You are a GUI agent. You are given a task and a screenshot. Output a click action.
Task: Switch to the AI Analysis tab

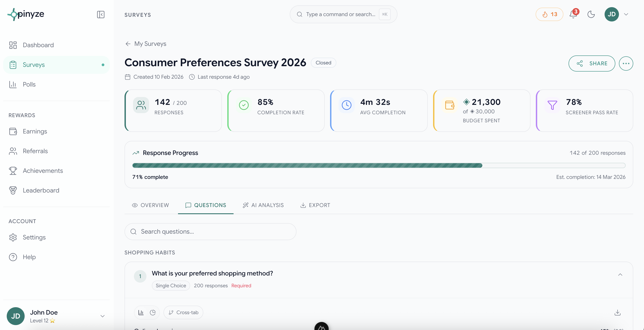pyautogui.click(x=263, y=205)
